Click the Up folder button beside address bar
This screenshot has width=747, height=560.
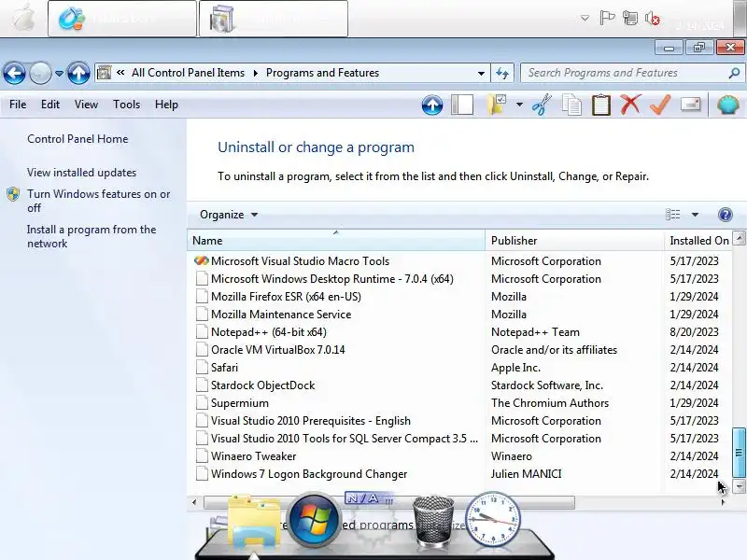[78, 74]
